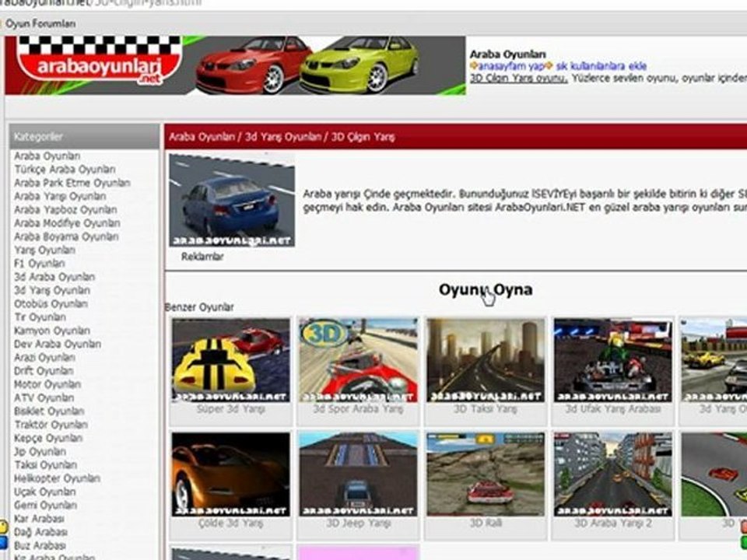Select Traktör Oyunları category
Screen dimensions: 747x560
coord(51,425)
